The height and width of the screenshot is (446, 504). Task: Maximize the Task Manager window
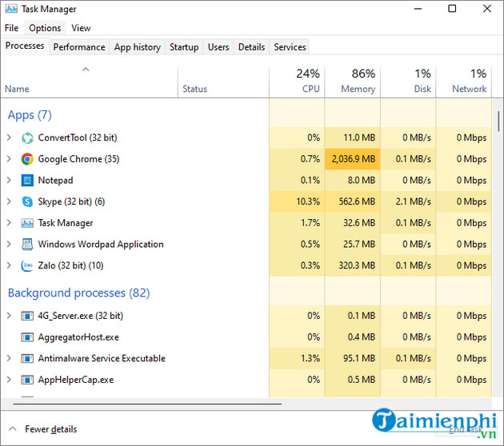452,9
